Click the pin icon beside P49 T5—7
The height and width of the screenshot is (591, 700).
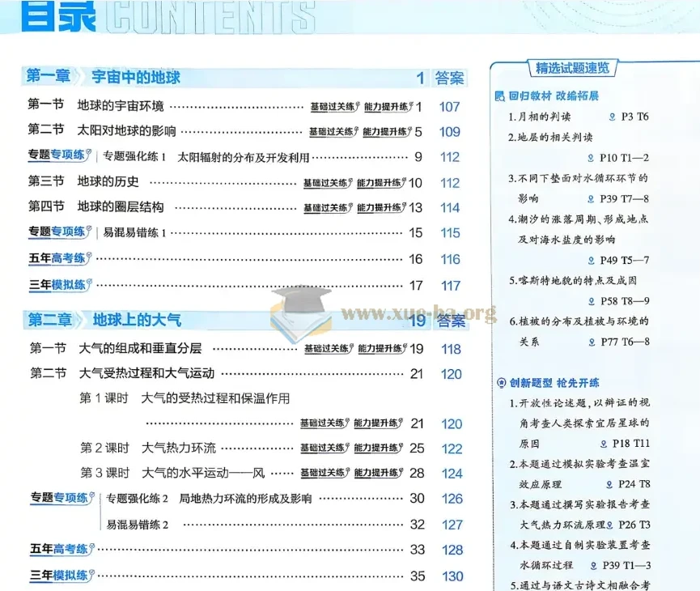point(592,261)
